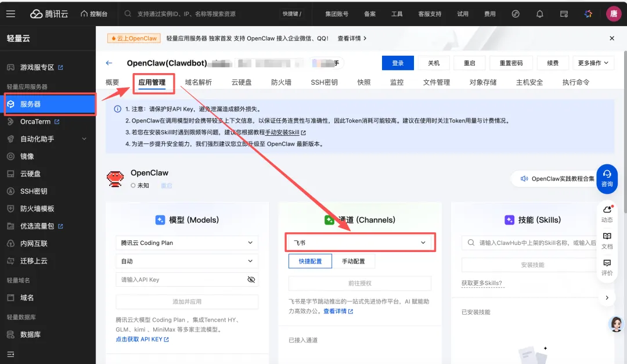The width and height of the screenshot is (627, 364).
Task: Click the Tencent Cloud logo
Action: [x=49, y=13]
